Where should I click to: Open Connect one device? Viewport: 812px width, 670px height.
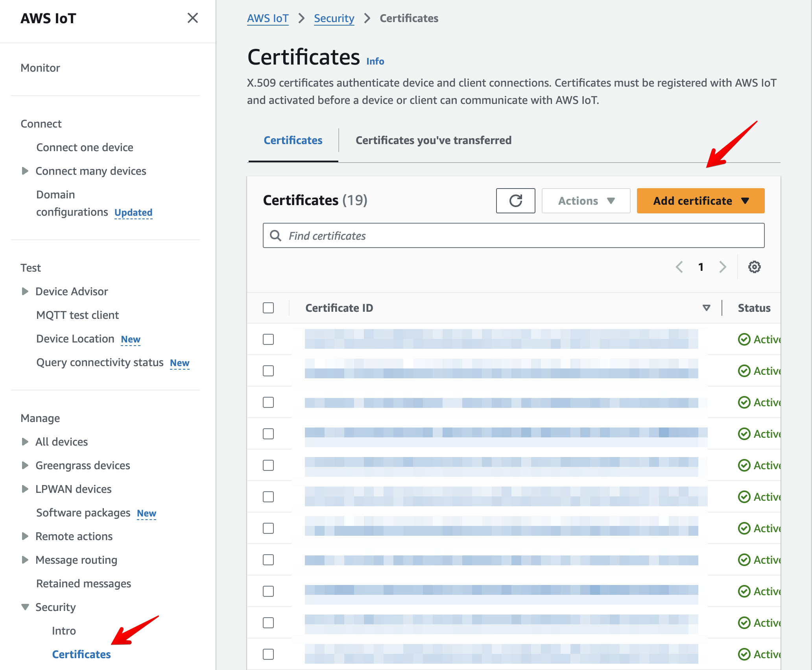tap(85, 147)
